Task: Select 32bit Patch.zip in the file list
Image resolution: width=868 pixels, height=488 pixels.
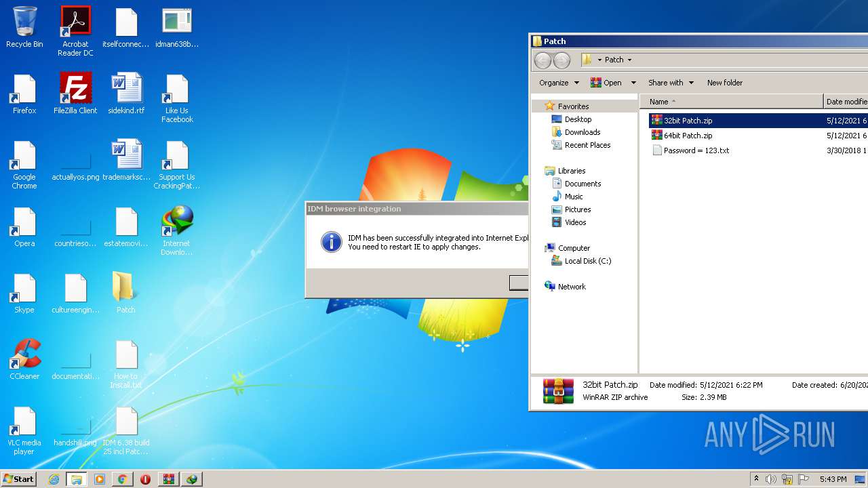Action: click(x=758, y=121)
